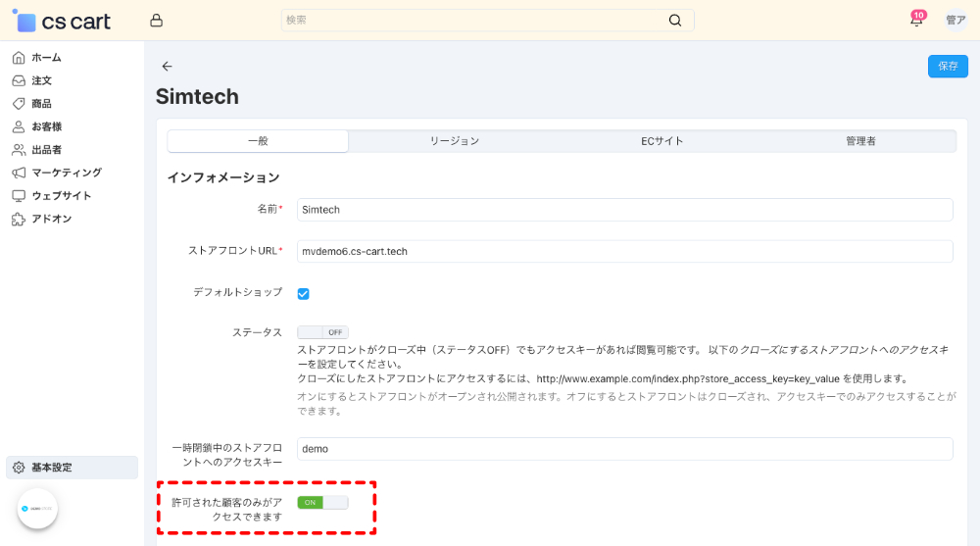The width and height of the screenshot is (980, 546).
Task: Click the ストアフロントURL input field
Action: click(x=624, y=252)
